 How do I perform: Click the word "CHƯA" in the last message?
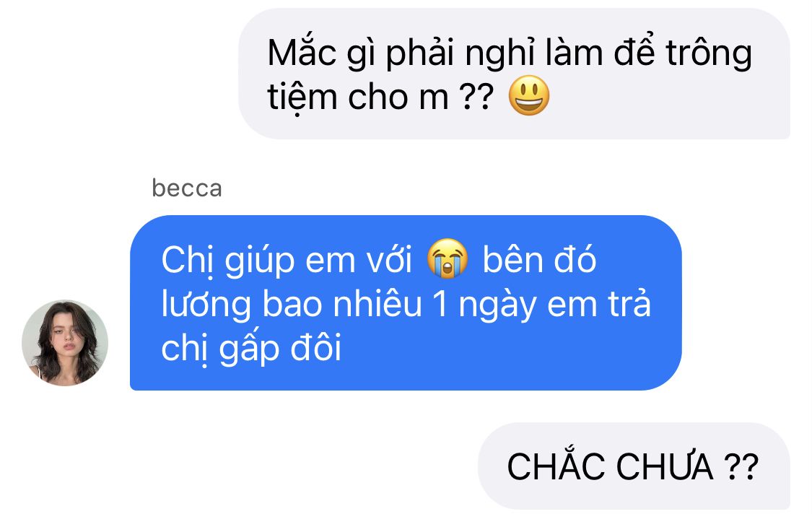click(665, 467)
